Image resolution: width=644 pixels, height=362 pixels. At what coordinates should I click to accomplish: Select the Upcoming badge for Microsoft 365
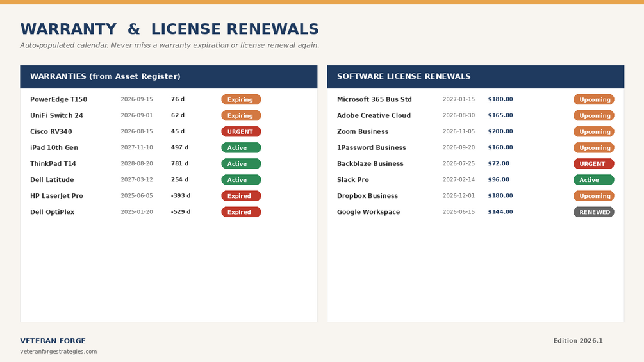click(x=594, y=99)
